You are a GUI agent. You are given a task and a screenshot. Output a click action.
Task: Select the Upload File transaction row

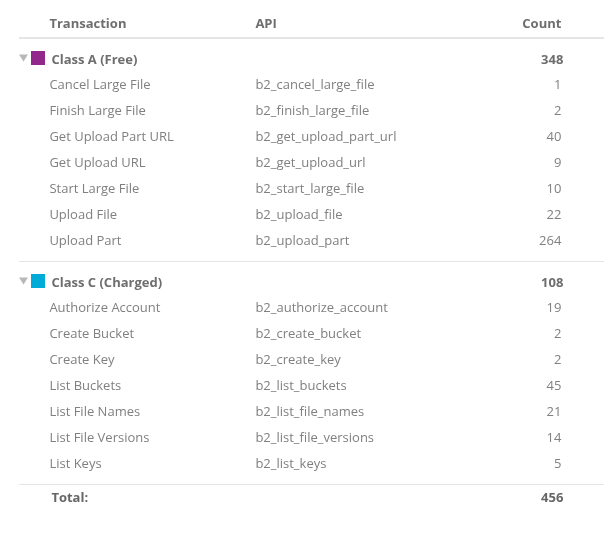[x=83, y=215]
